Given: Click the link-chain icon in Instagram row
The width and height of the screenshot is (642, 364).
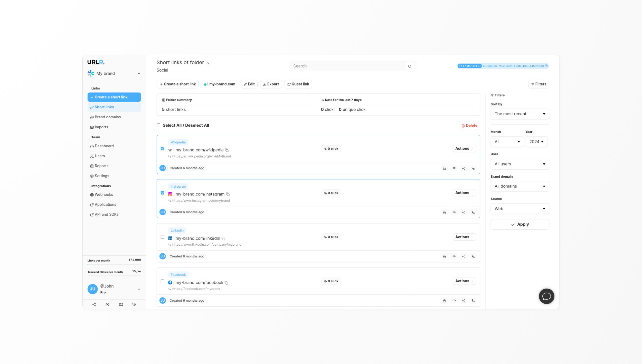Looking at the screenshot, I should click(x=473, y=213).
